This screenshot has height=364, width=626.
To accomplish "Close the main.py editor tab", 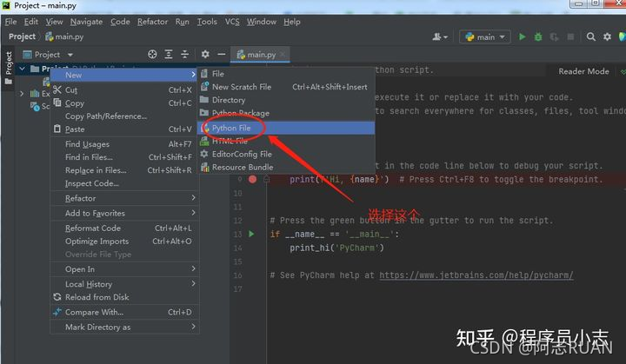I will [x=283, y=54].
